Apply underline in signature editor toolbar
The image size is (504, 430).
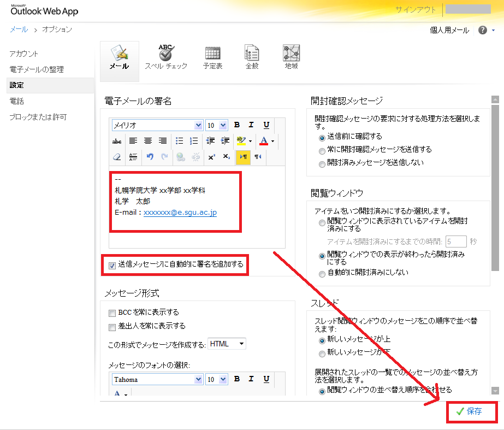pos(266,125)
